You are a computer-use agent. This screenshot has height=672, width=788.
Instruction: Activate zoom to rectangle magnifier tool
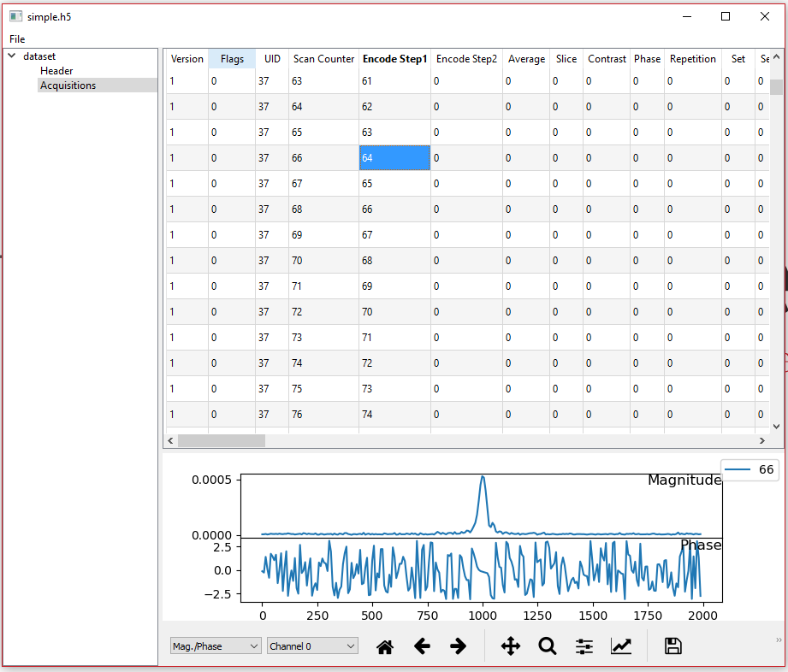548,646
